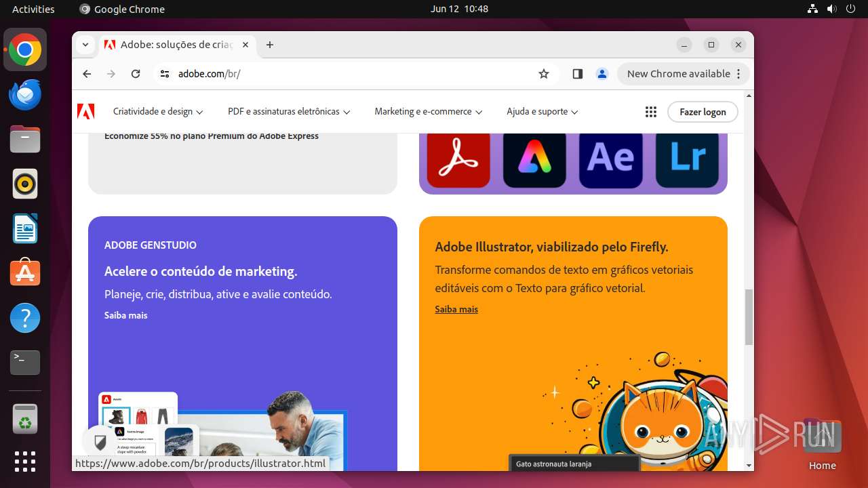Show Applications grid in the dock

(25, 462)
